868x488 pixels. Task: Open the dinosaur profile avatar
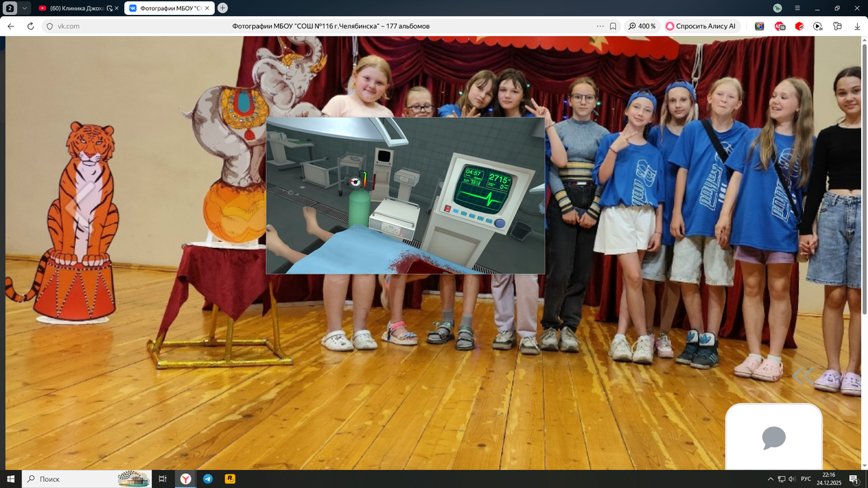(x=778, y=8)
